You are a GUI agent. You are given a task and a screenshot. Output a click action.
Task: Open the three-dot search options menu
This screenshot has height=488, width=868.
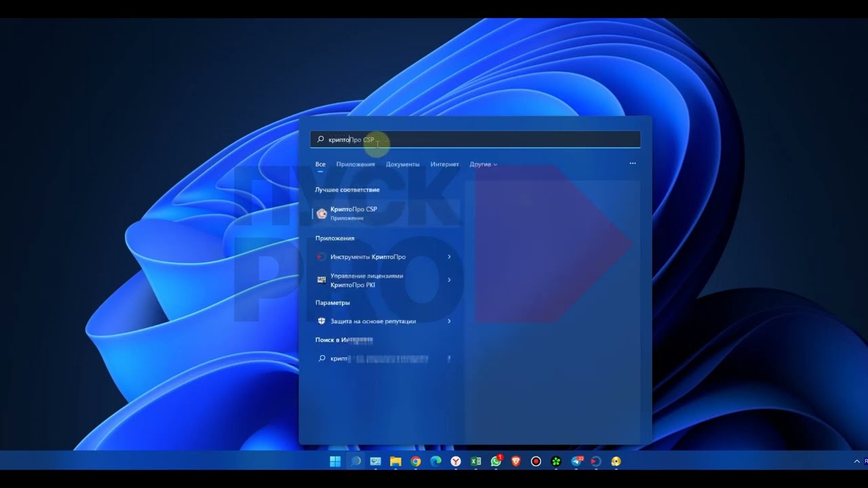[x=633, y=163]
